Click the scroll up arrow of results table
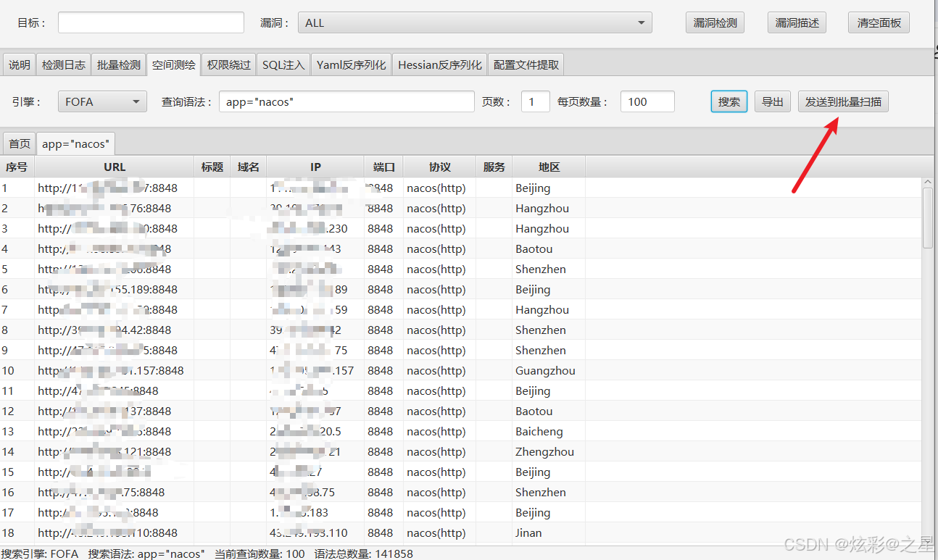This screenshot has height=560, width=938. [x=928, y=183]
